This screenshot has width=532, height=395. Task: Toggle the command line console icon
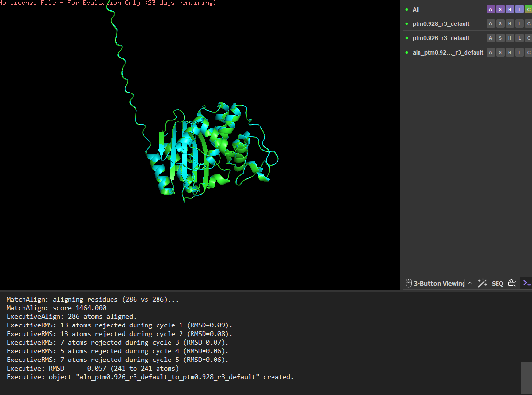527,283
